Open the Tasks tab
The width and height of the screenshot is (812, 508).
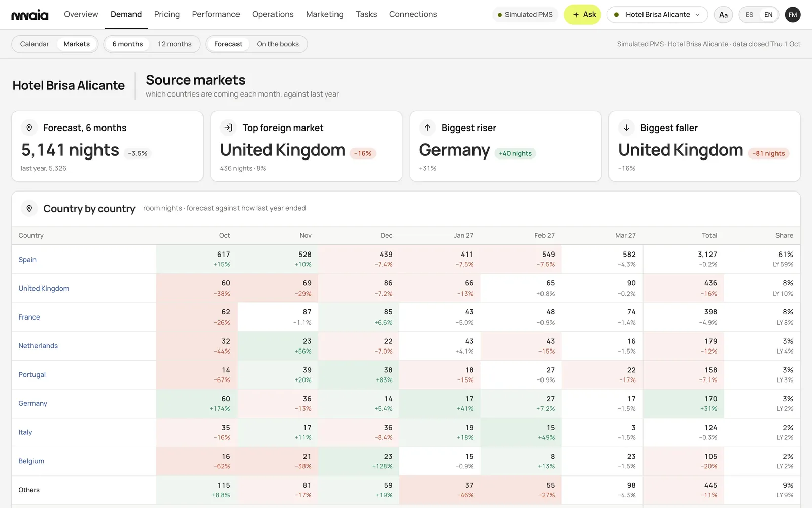pos(366,14)
